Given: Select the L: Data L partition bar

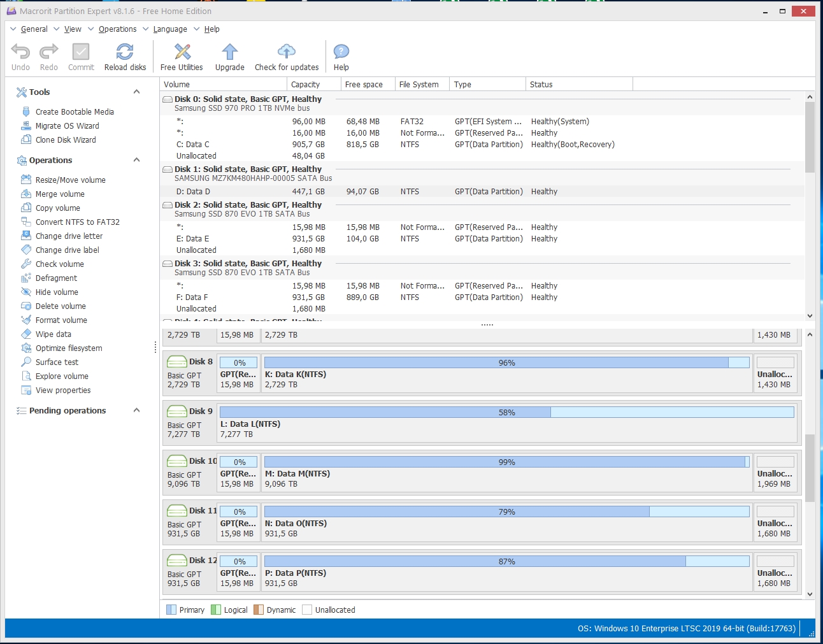Looking at the screenshot, I should (x=506, y=413).
